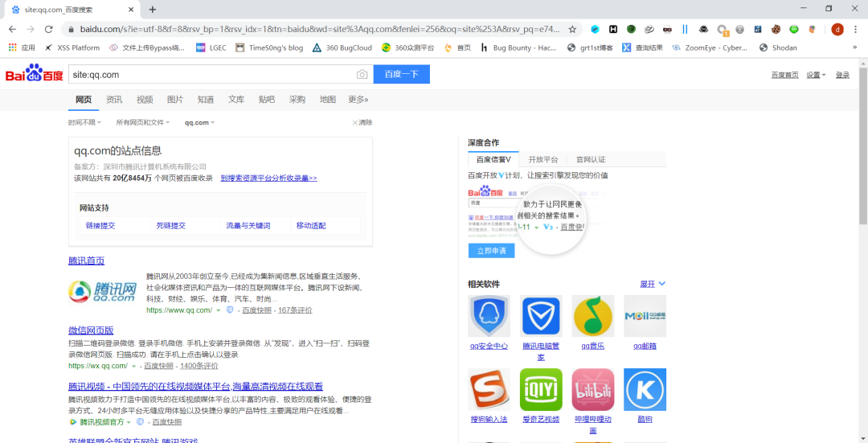Open the blue hexagon extension
Viewport: 868px width, 443px height.
pyautogui.click(x=595, y=30)
